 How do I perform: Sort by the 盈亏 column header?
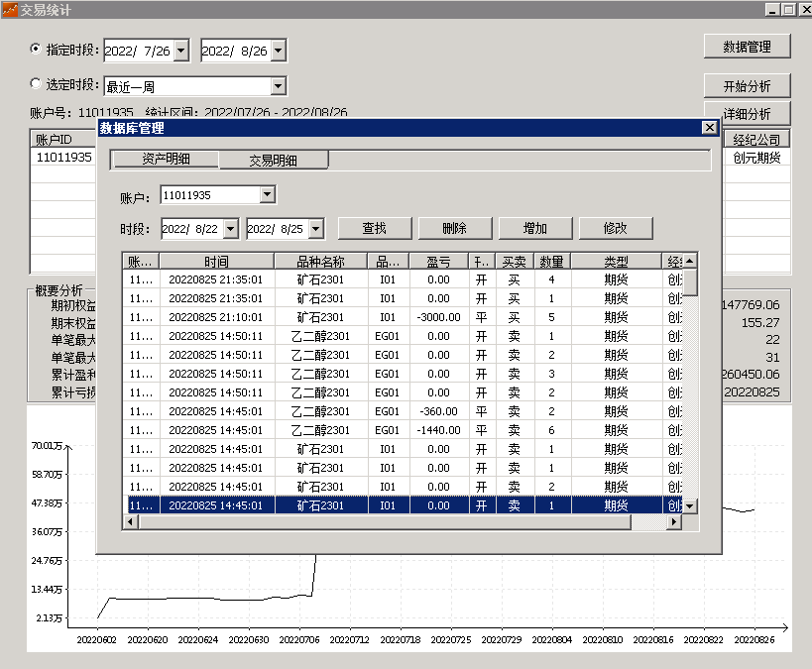click(438, 262)
